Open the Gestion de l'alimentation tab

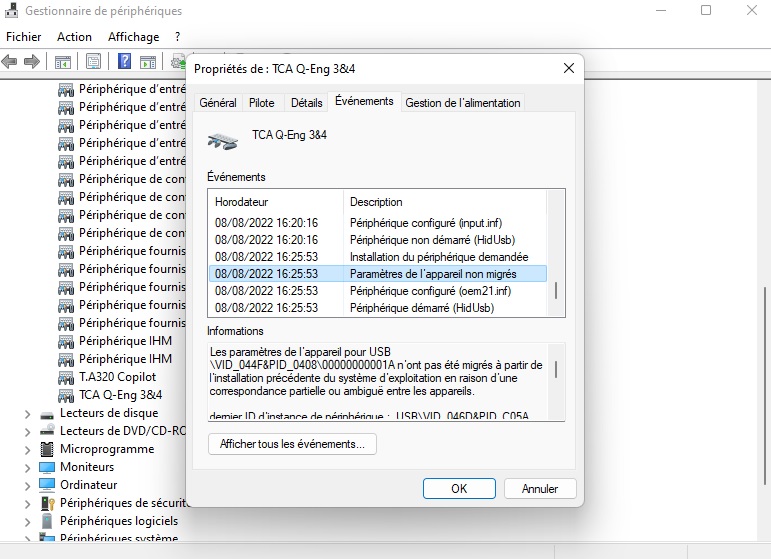tap(463, 103)
